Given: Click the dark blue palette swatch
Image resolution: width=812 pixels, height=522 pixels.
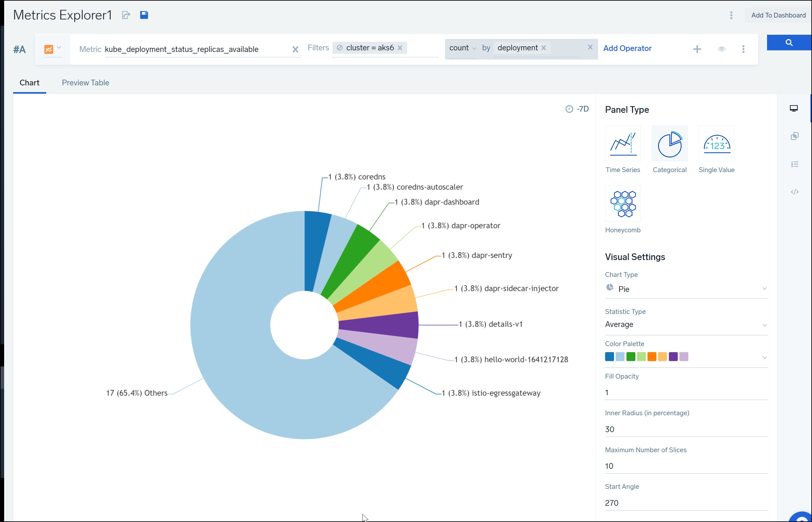Looking at the screenshot, I should 609,357.
